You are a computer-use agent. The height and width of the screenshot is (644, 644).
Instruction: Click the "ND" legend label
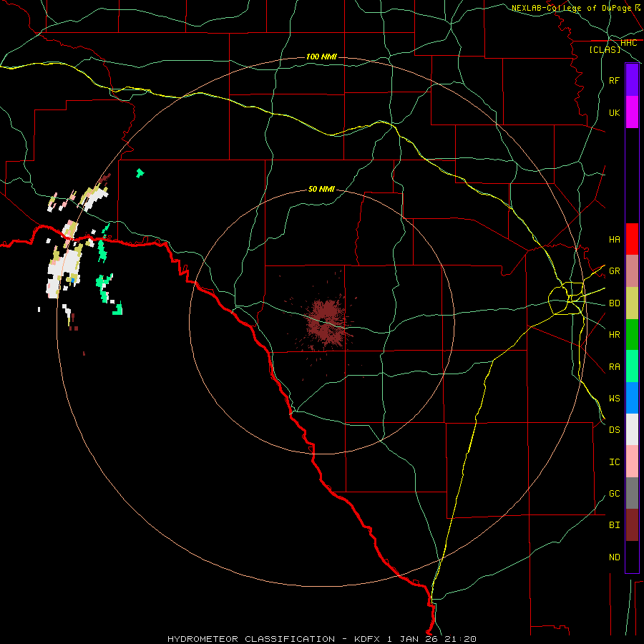(615, 557)
